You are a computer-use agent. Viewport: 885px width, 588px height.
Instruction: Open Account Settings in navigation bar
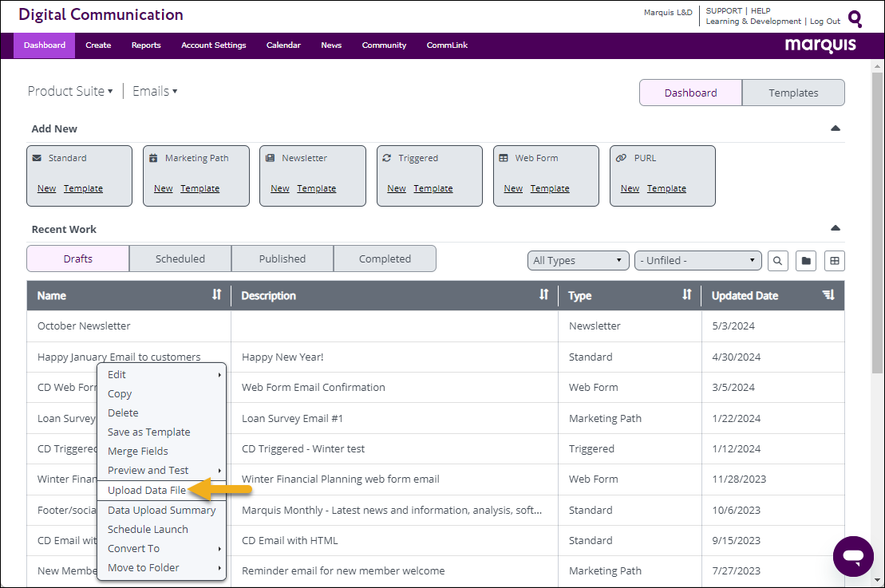point(214,45)
